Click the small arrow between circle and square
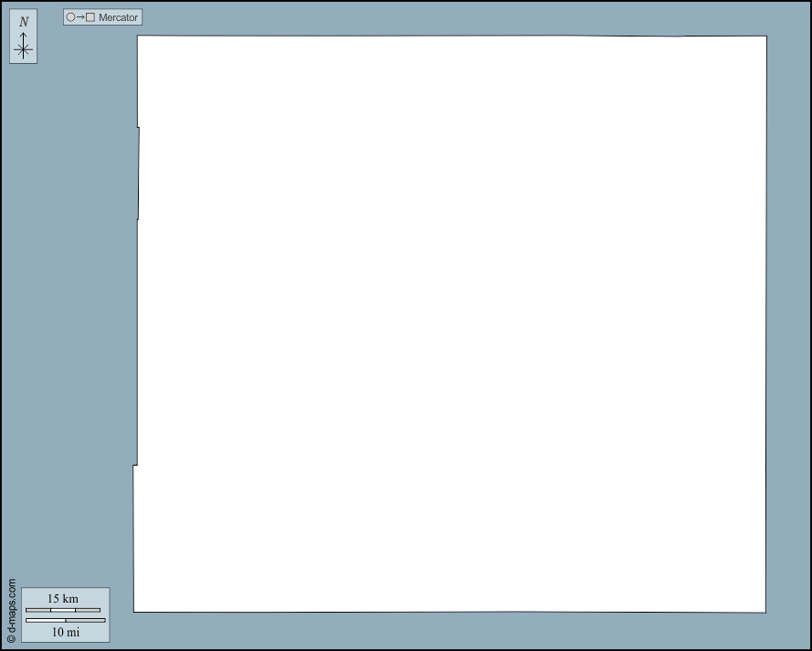Viewport: 812px width, 651px height. point(80,17)
